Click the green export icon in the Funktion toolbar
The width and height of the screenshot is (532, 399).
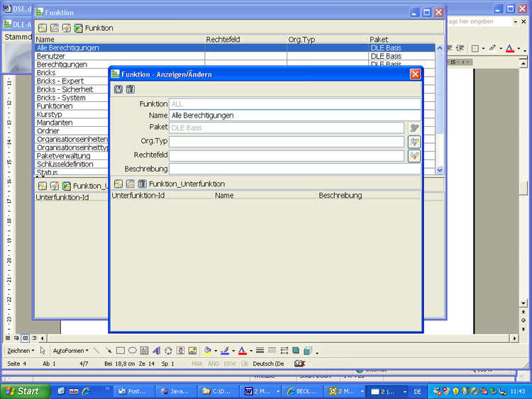click(78, 28)
